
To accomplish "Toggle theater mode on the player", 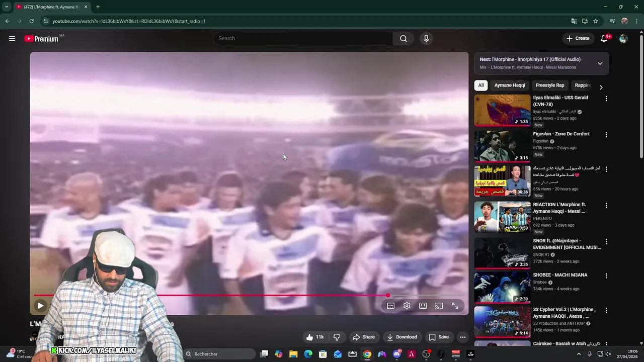I will (x=423, y=306).
